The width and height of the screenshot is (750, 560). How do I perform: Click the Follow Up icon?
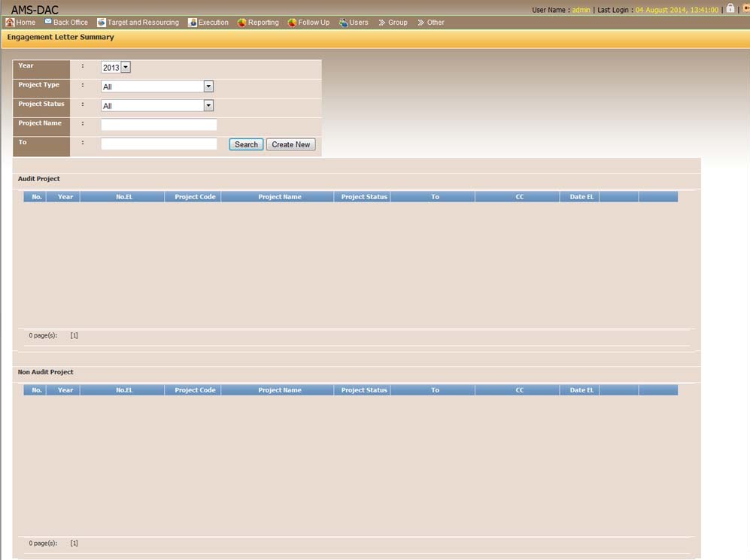pos(292,23)
